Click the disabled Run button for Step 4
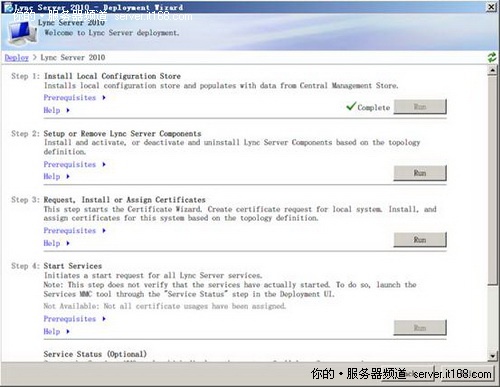Screen dimensions: 500x387 pos(420,328)
